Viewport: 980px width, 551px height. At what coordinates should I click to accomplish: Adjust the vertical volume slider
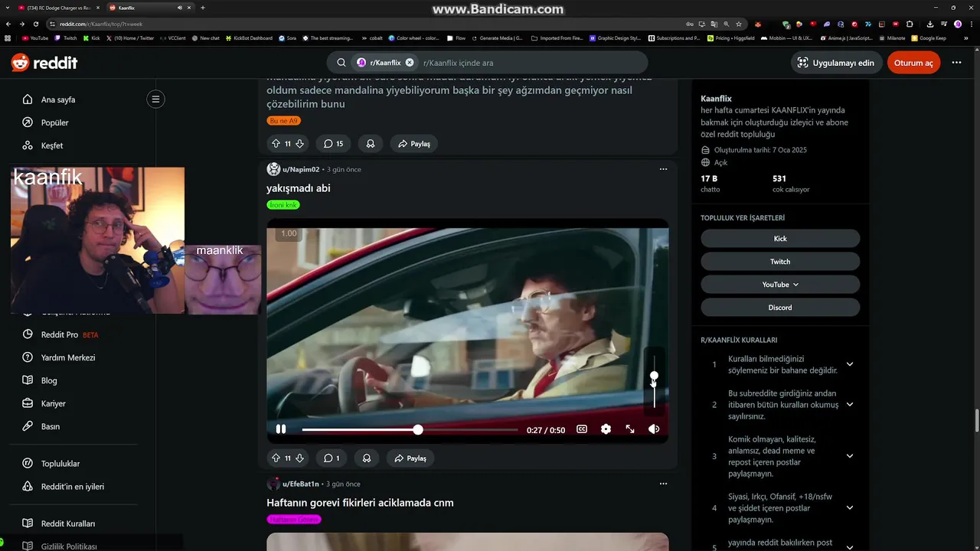[654, 380]
